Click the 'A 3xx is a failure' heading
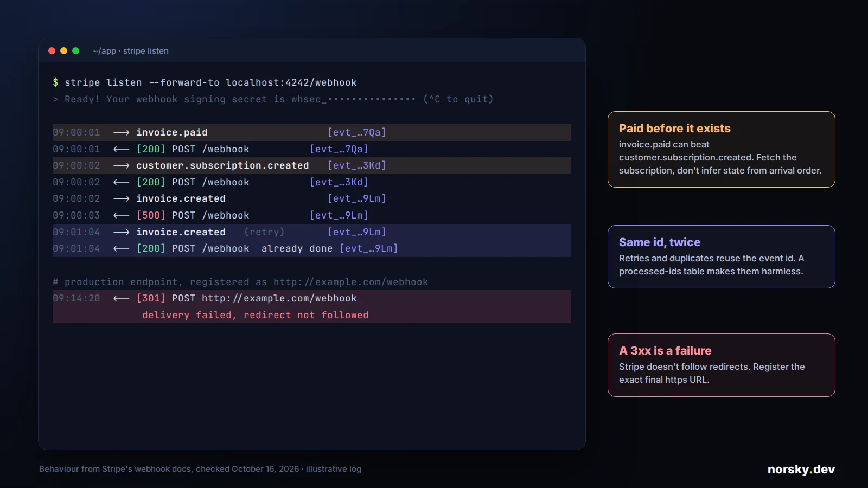The height and width of the screenshot is (488, 868). [x=665, y=351]
